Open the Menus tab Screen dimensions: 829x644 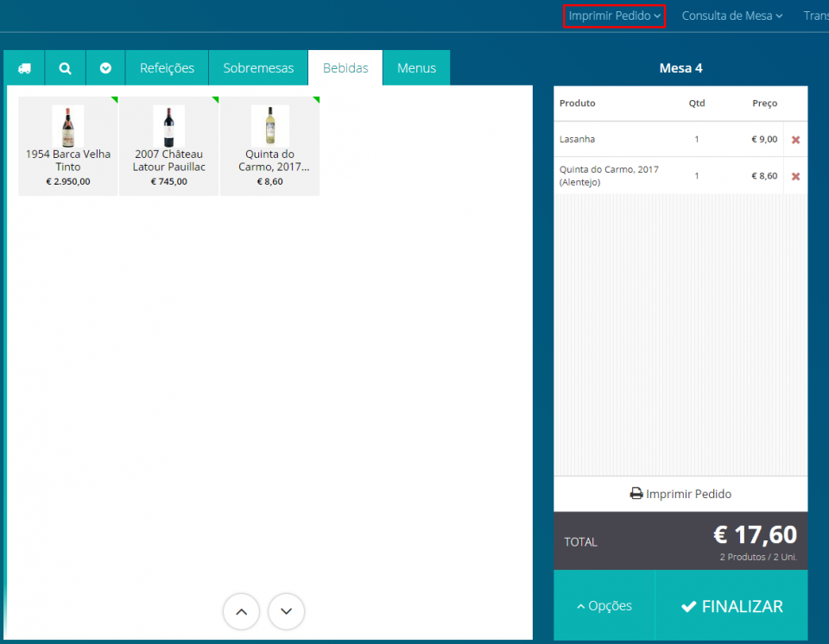(x=416, y=68)
